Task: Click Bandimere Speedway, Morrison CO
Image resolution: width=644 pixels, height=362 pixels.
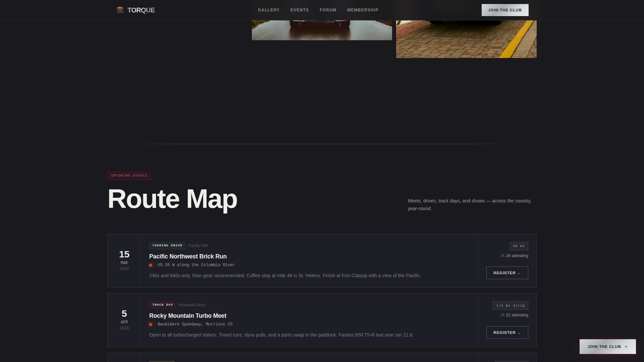Action: pos(195,324)
